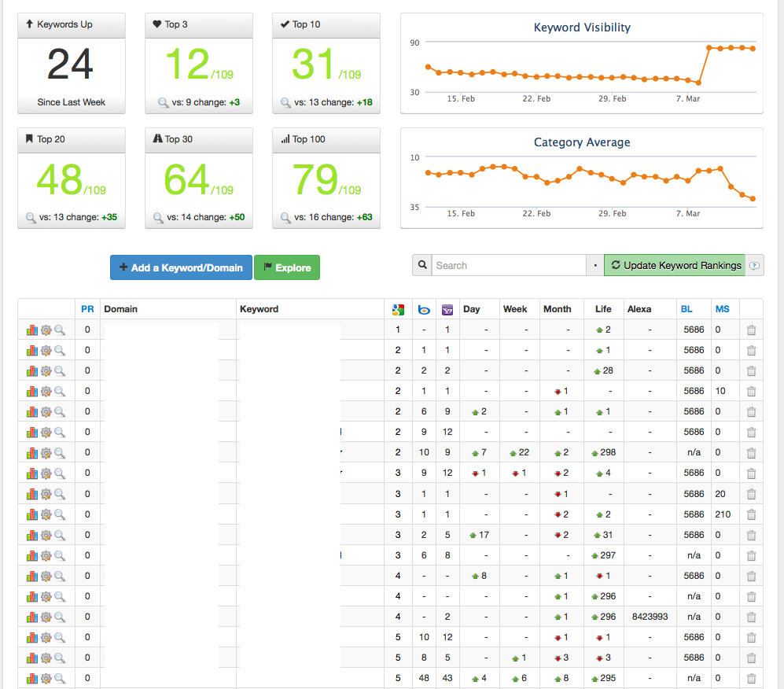Open the chart icon in the first row
The image size is (784, 689).
[32, 330]
